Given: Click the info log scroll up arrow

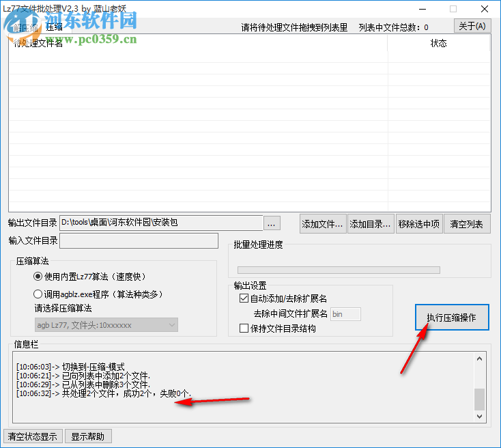Looking at the screenshot, I should point(479,359).
